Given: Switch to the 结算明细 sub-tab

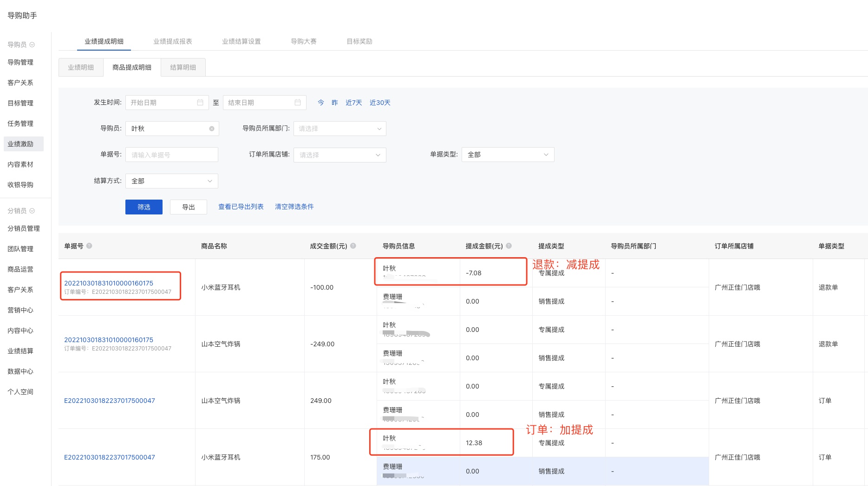Looking at the screenshot, I should click(x=183, y=67).
